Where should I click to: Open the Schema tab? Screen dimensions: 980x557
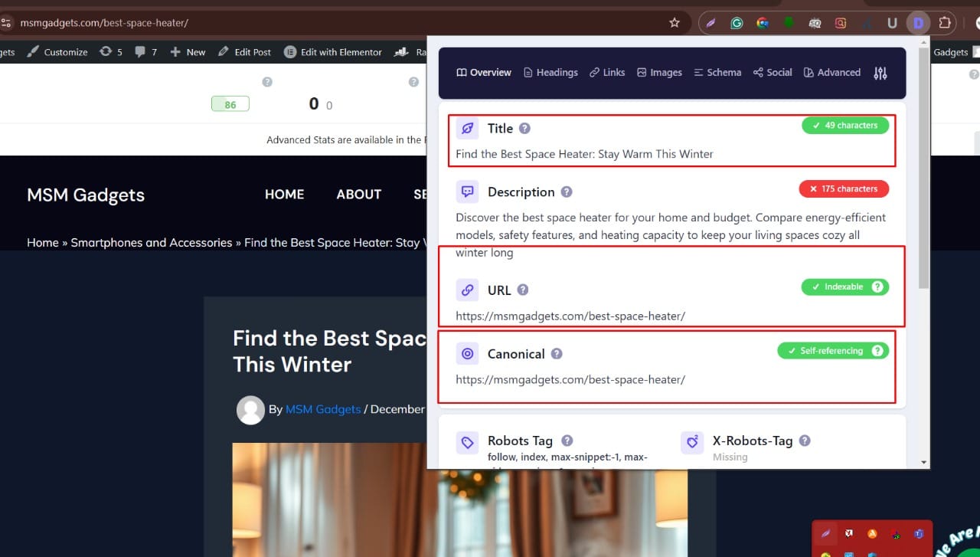717,73
